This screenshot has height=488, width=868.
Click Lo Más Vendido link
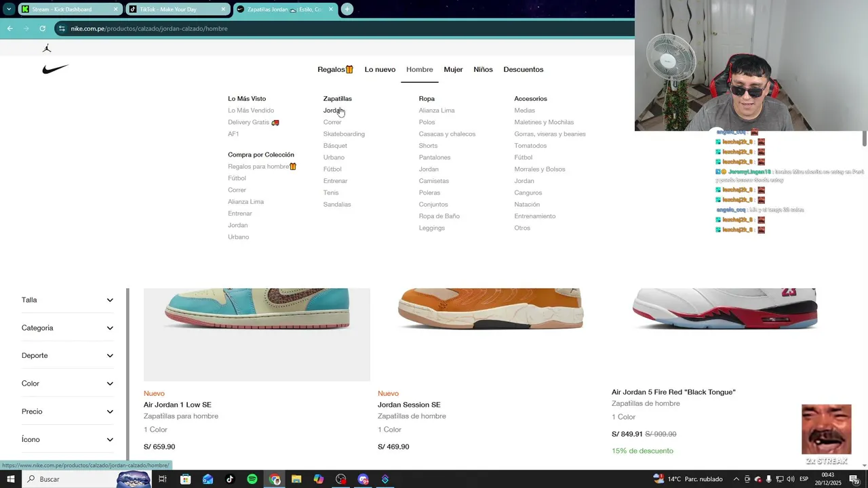tap(251, 110)
